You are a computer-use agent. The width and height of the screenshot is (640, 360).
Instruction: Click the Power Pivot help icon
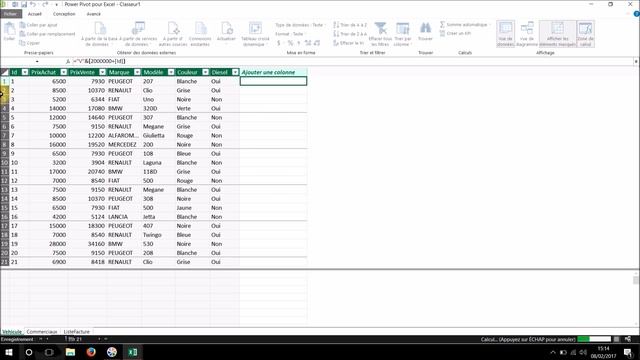coord(636,14)
